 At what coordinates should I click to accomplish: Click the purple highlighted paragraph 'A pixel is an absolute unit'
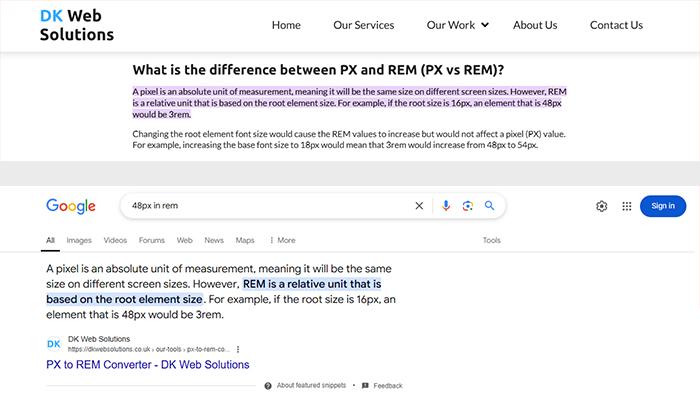tap(349, 103)
